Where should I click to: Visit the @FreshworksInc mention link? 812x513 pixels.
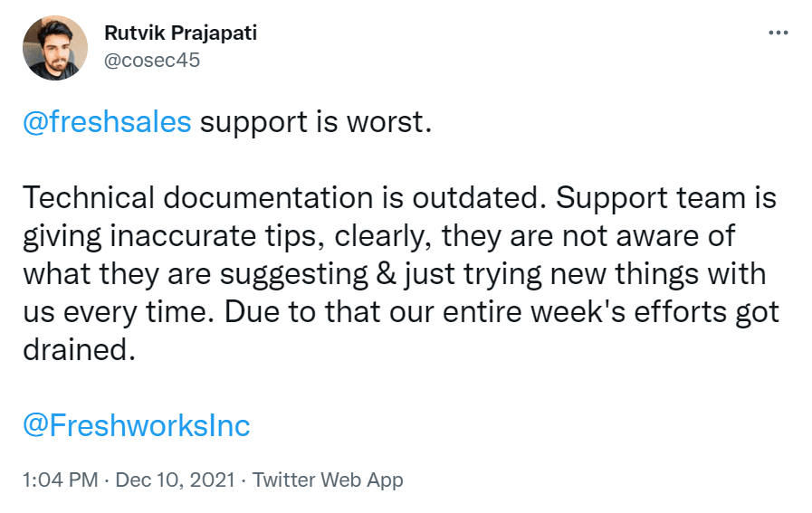(x=136, y=425)
